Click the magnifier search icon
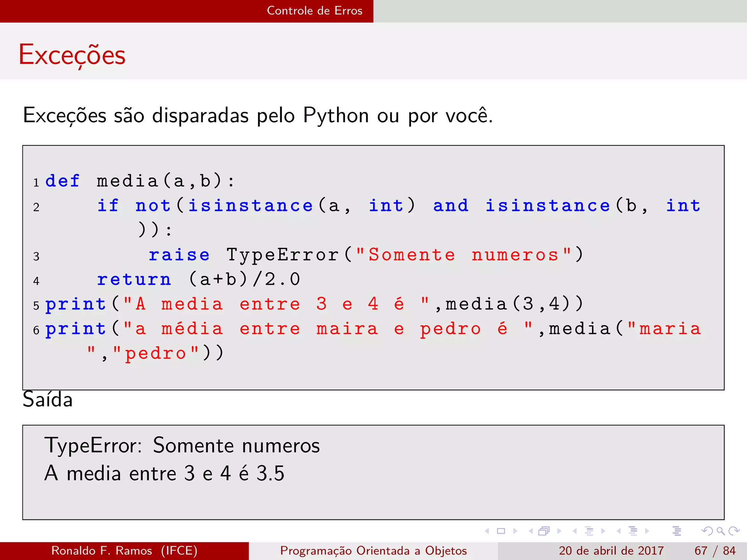The height and width of the screenshot is (560, 747). click(721, 531)
